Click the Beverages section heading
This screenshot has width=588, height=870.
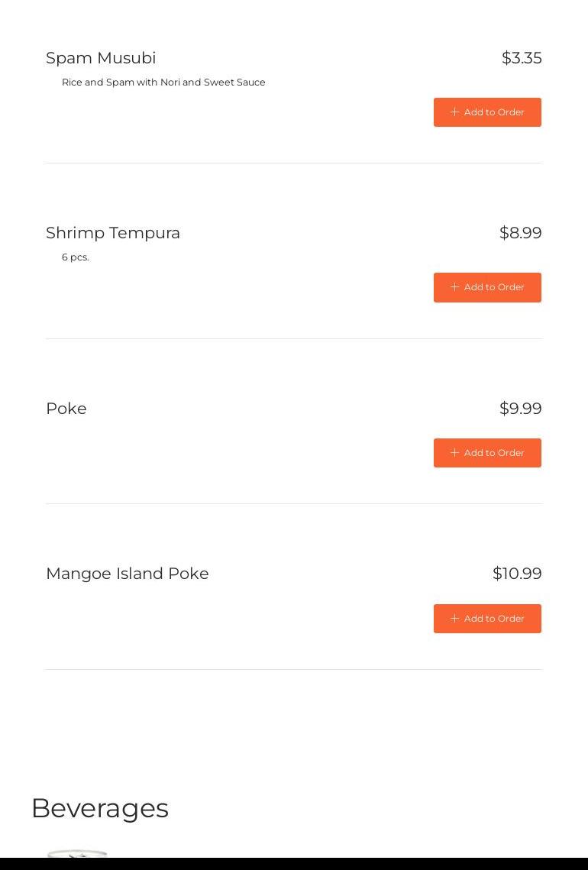pos(100,808)
